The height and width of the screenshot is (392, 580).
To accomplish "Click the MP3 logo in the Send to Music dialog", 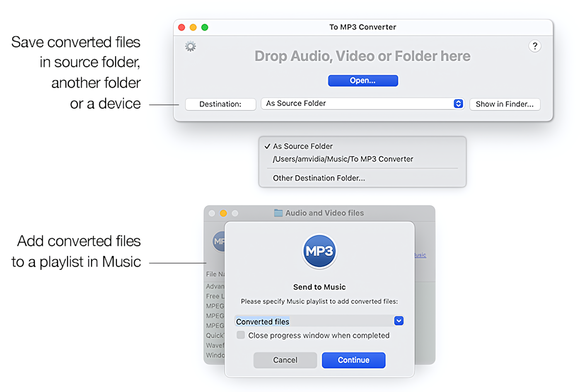I will [319, 251].
